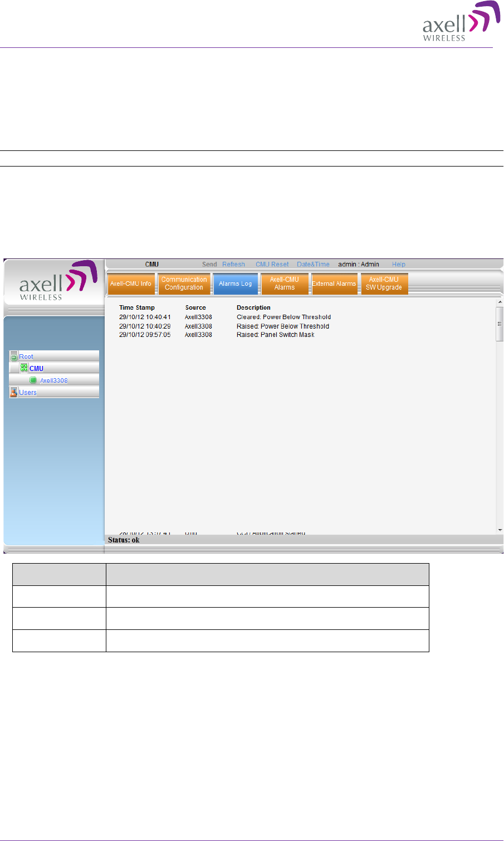The height and width of the screenshot is (841, 504).
Task: Click the Root node icon
Action: [14, 356]
